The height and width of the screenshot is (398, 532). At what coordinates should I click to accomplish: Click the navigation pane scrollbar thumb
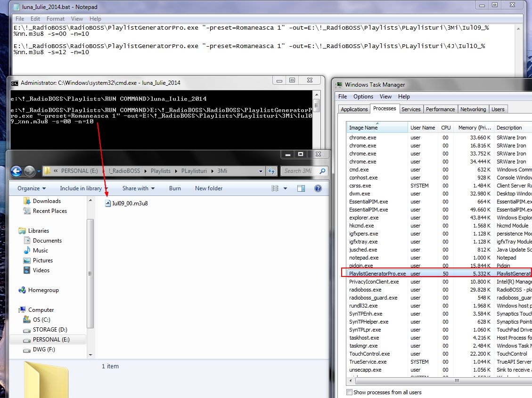(90, 274)
